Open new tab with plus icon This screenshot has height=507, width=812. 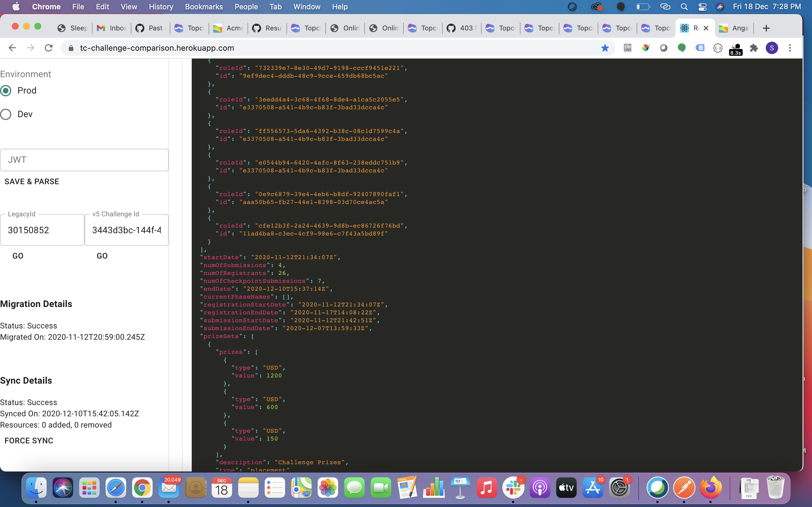pyautogui.click(x=766, y=28)
